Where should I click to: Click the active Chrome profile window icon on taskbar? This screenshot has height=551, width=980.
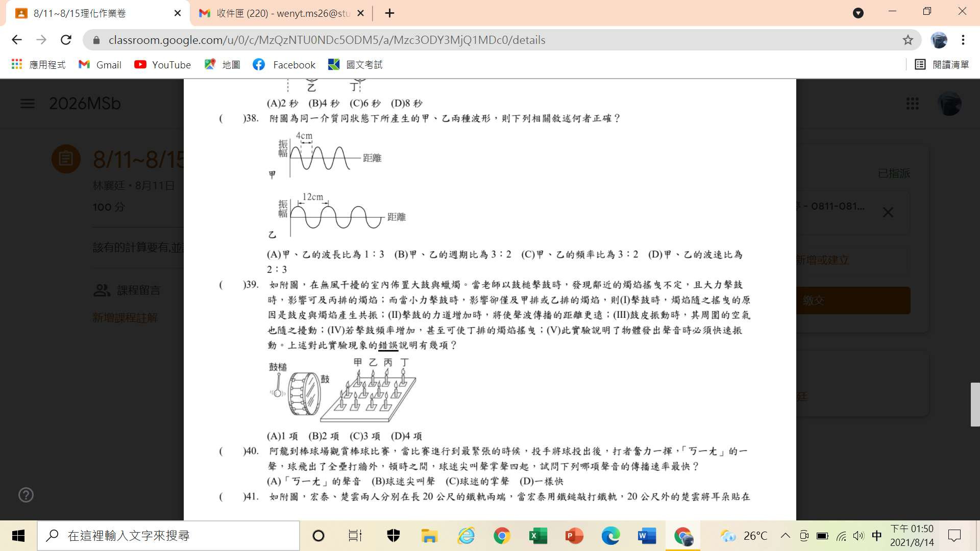click(683, 536)
